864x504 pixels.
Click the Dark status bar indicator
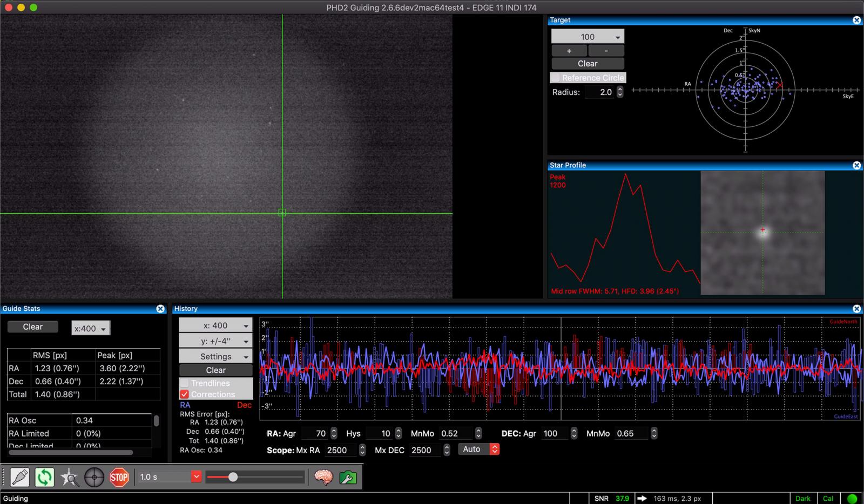(803, 499)
